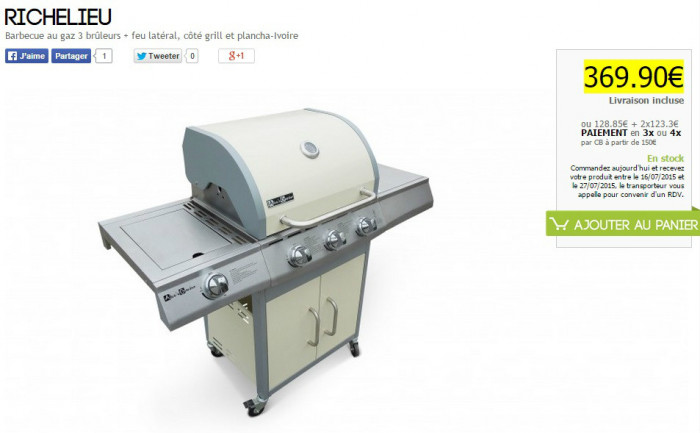Open the Facebook share count bubble
The height and width of the screenshot is (433, 700).
[x=104, y=56]
